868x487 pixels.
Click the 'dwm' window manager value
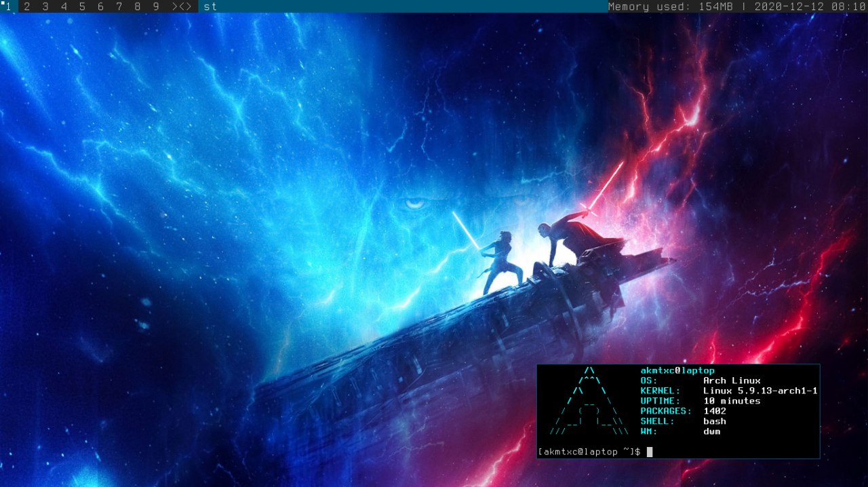(712, 431)
